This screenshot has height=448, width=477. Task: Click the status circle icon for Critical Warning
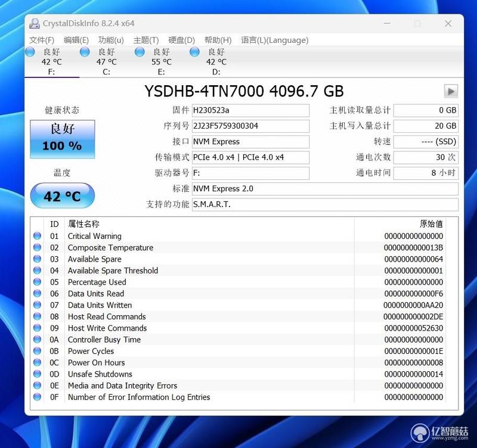coord(37,236)
